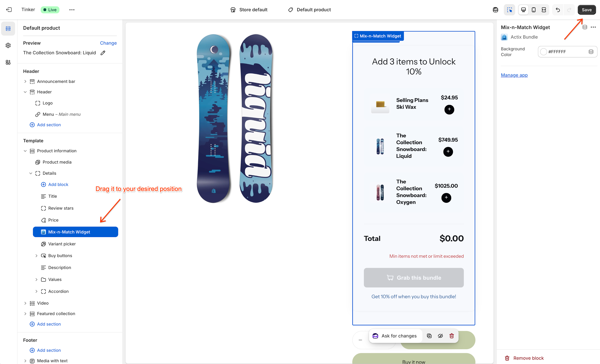Delete block using floating trash icon
The height and width of the screenshot is (364, 600).
point(452,336)
